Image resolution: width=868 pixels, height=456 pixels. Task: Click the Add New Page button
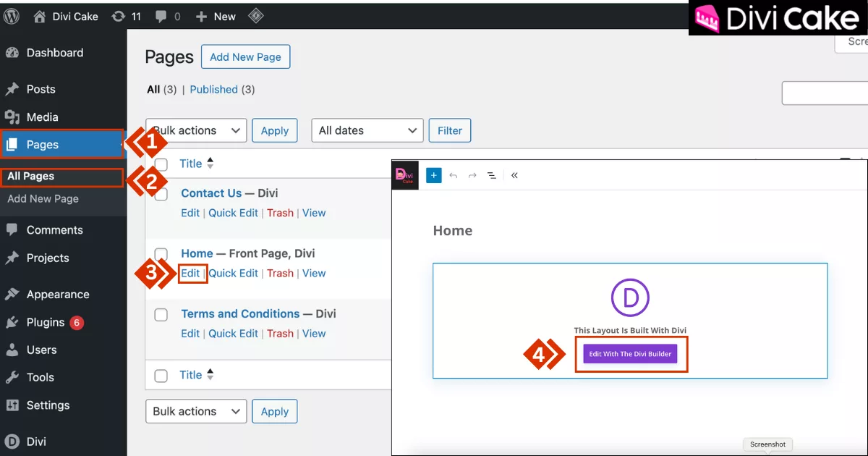point(245,57)
